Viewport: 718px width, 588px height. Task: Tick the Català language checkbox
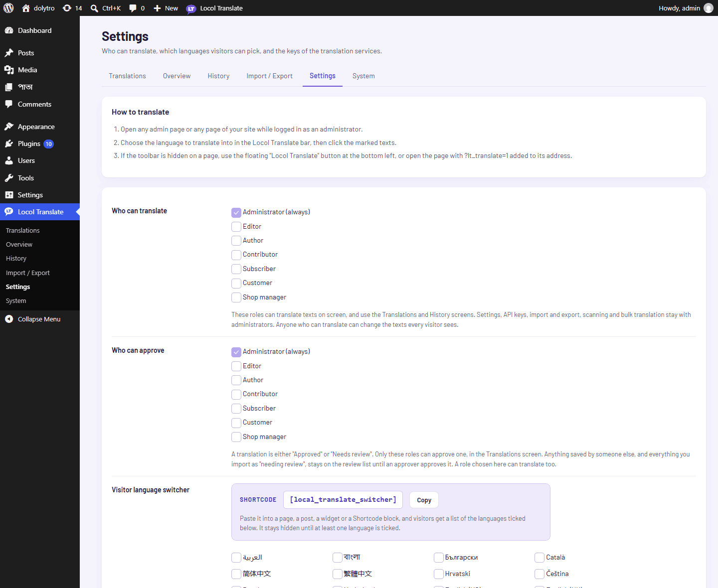pos(539,558)
